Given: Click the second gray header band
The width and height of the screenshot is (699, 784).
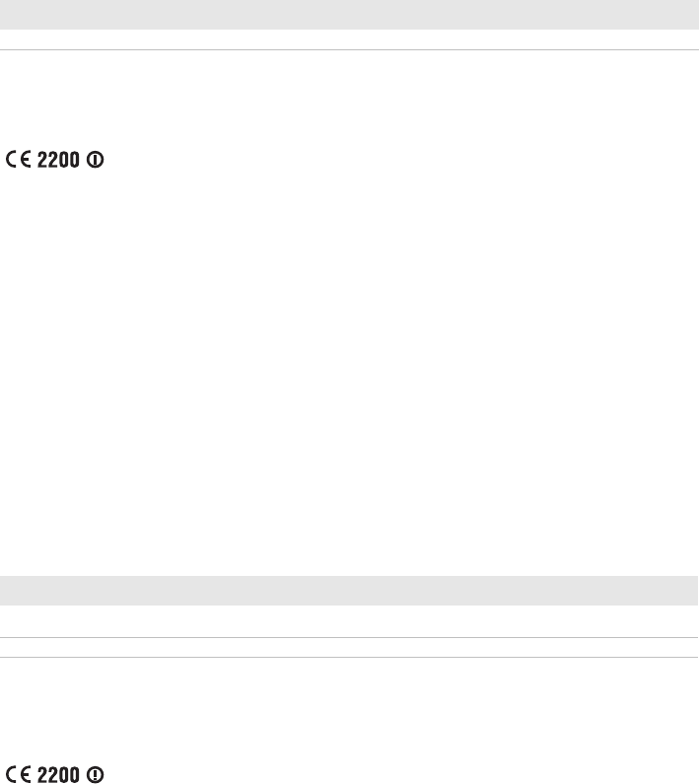Looking at the screenshot, I should (349, 591).
